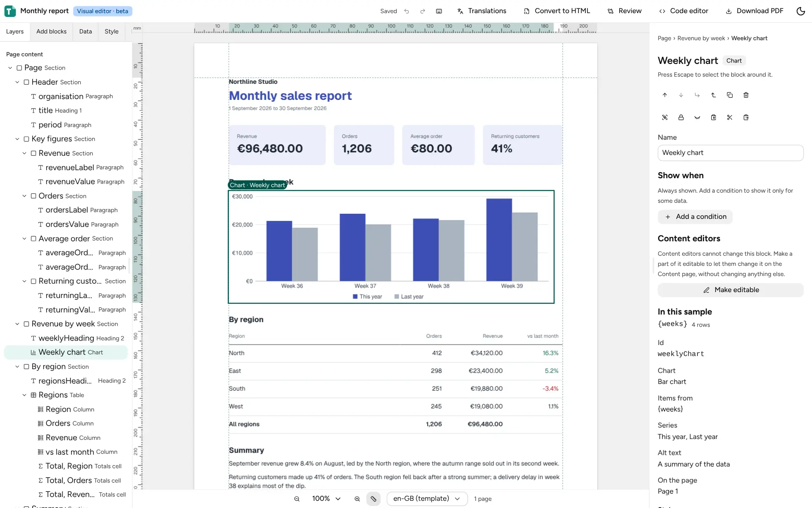Click the Page breadcrumb link

664,39
